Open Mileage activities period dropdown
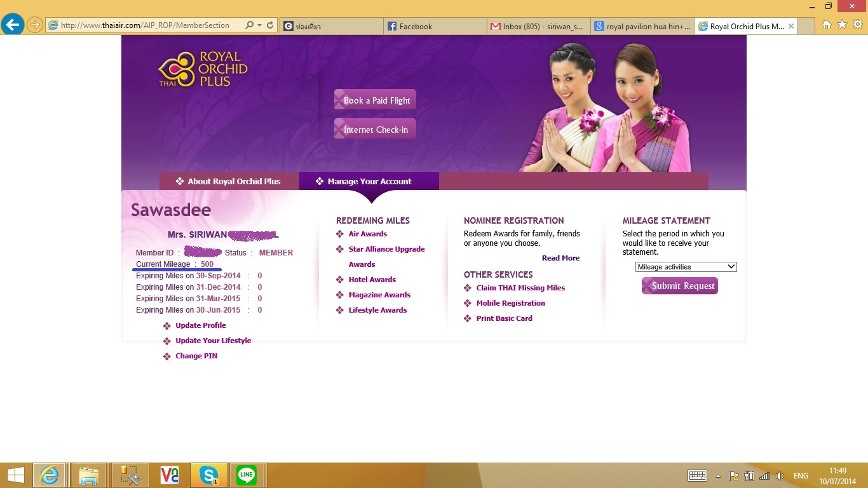This screenshot has width=868, height=488. pyautogui.click(x=686, y=267)
